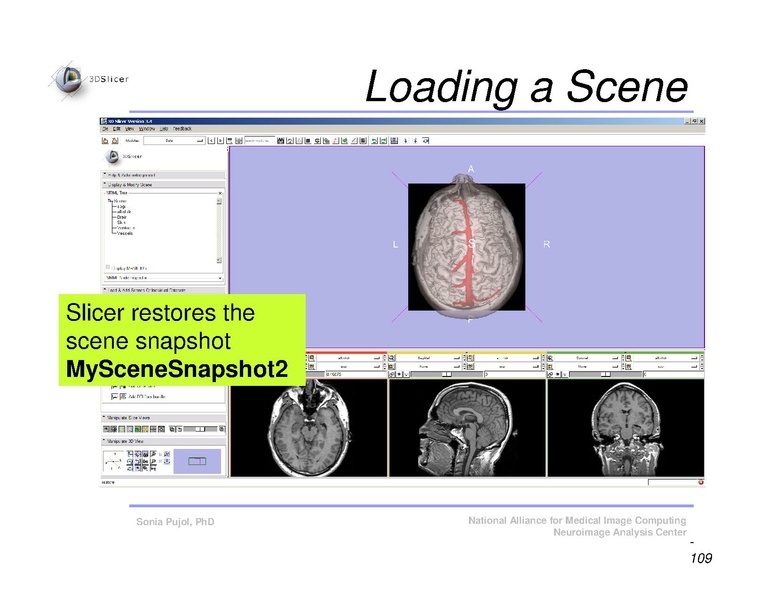
Task: Click the search modules field
Action: (x=260, y=141)
